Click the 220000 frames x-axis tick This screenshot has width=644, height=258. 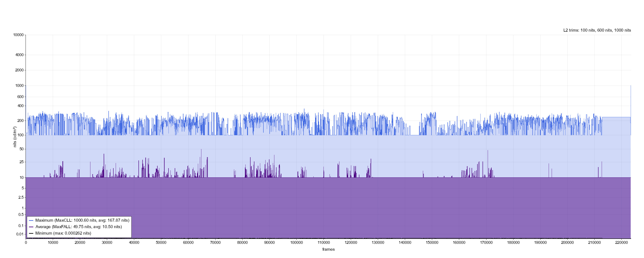(621, 243)
